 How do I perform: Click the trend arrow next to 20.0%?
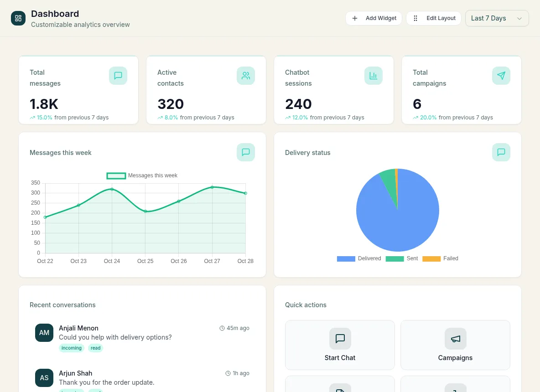415,118
